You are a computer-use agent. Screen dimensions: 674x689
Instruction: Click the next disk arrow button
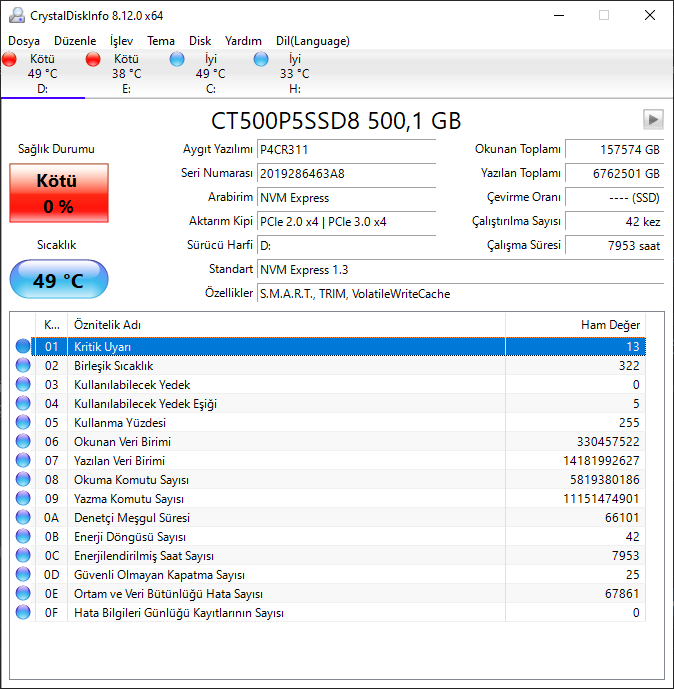653,119
